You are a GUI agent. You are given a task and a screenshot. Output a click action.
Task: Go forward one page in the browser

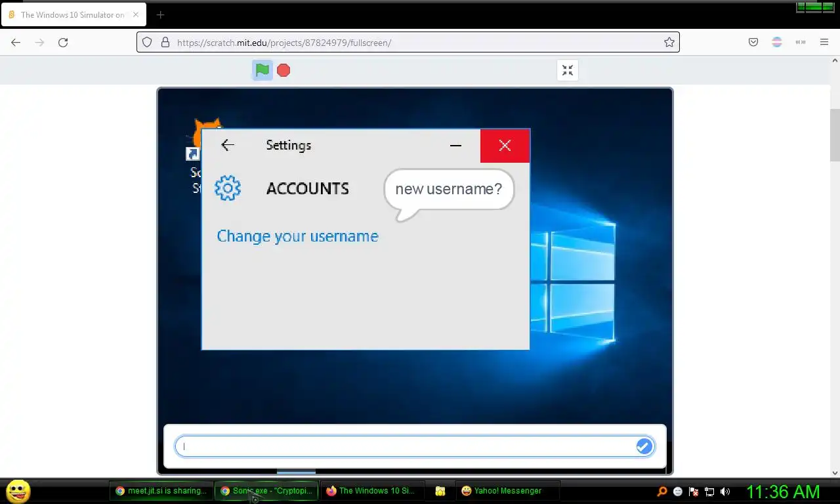coord(39,42)
